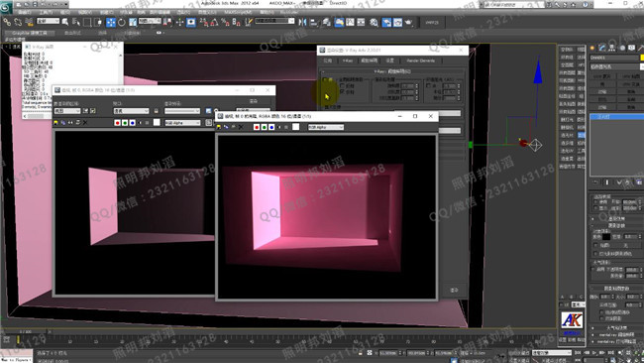Toggle blue channel in front frame window
Image resolution: width=644 pixels, height=363 pixels.
[x=271, y=127]
